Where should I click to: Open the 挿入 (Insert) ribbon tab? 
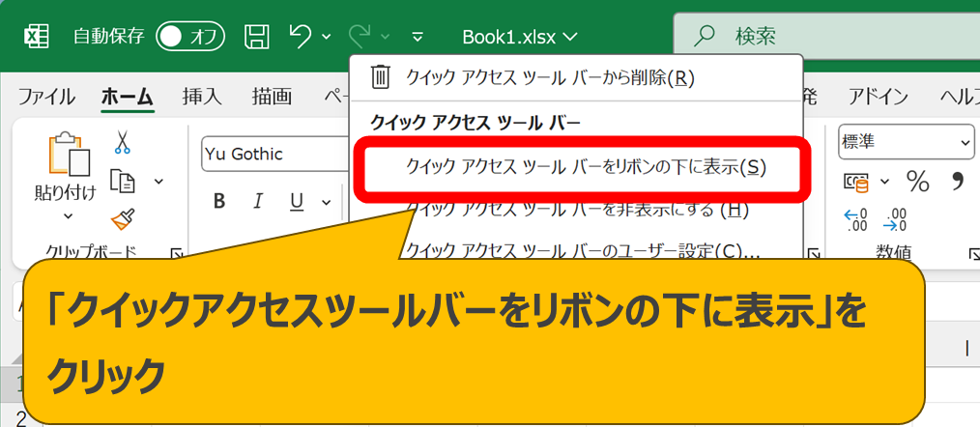click(202, 96)
